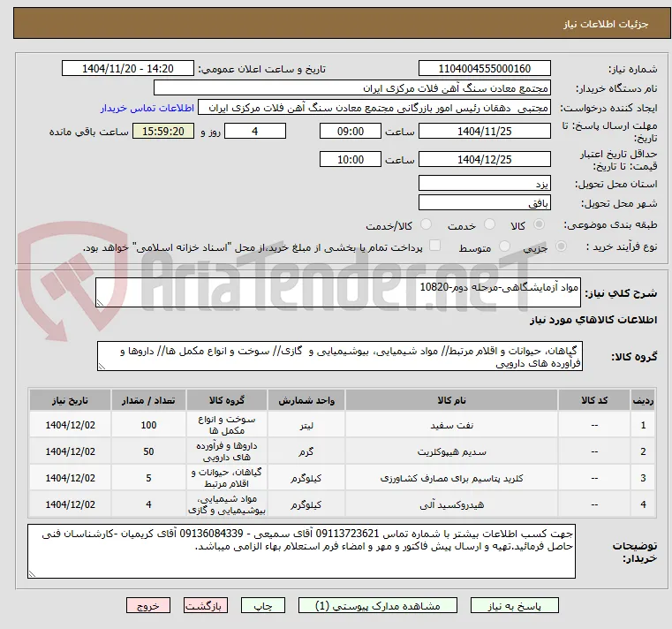The image size is (672, 629).
Task: Click the 'جزئیات اطلاعات نیاز' page header
Action: tap(606, 24)
